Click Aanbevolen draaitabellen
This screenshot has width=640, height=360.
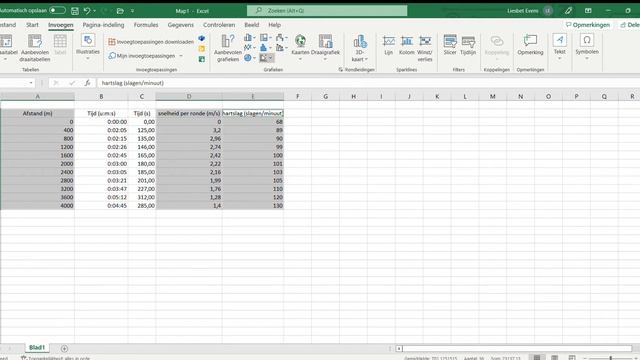pos(35,48)
